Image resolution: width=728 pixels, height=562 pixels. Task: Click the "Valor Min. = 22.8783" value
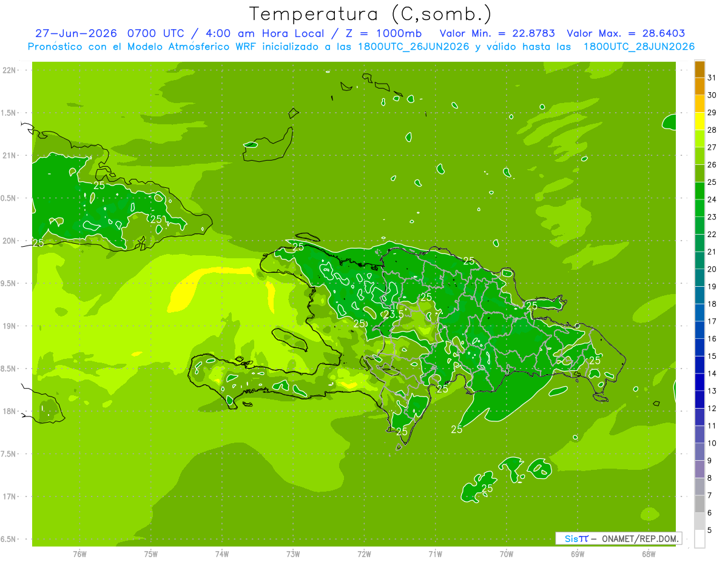[x=497, y=33]
